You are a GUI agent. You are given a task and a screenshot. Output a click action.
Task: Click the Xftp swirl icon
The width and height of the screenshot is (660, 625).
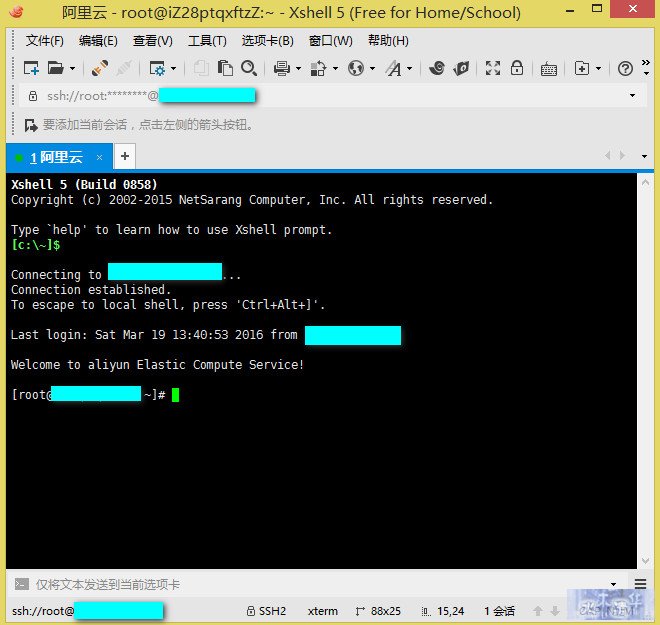(437, 68)
